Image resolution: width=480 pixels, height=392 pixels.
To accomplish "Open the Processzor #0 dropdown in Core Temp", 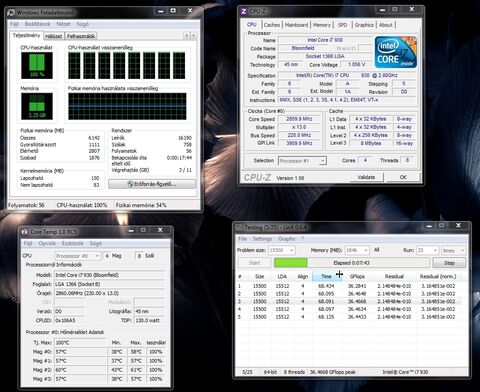I will click(78, 256).
